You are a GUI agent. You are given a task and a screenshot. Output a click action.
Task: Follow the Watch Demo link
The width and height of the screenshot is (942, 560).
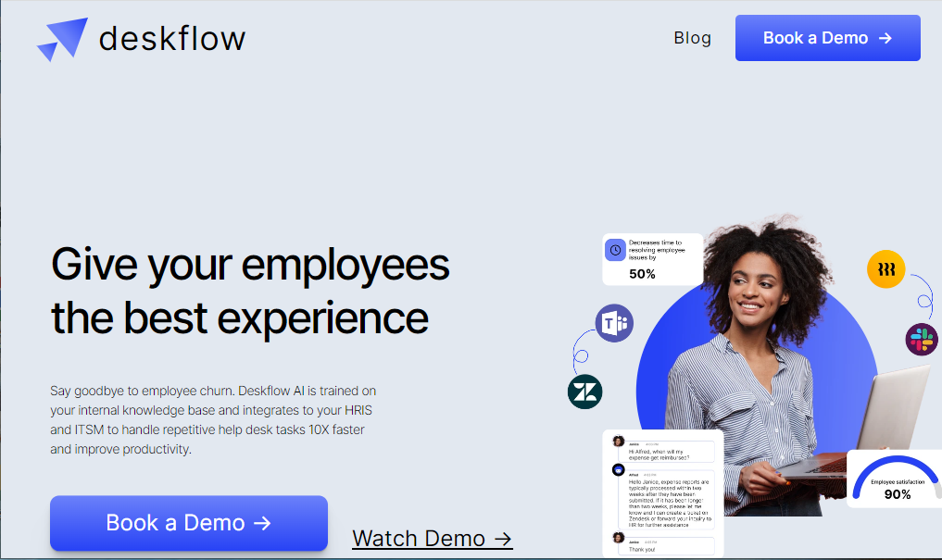432,538
